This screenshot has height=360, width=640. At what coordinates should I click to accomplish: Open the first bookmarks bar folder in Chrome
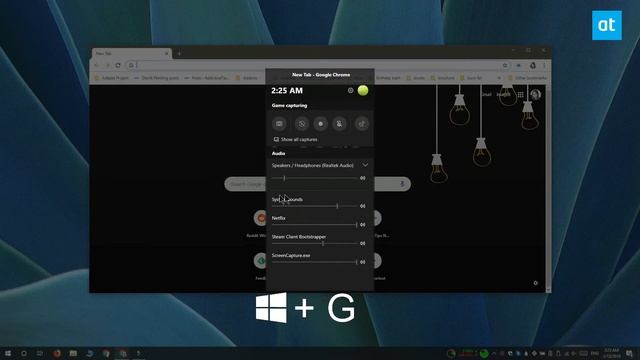(112, 78)
